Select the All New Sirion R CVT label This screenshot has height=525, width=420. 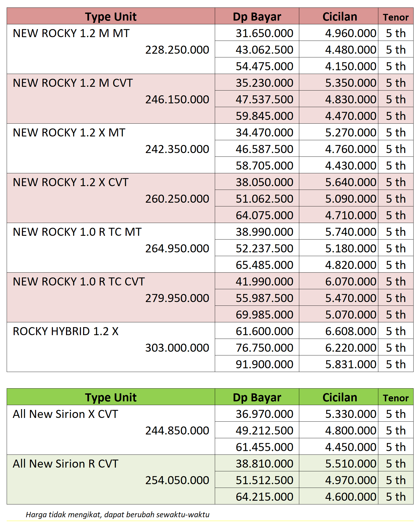65,464
